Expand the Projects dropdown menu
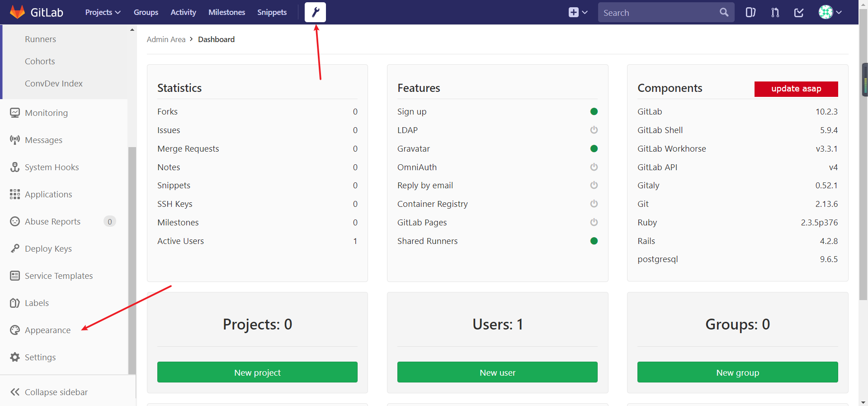This screenshot has width=868, height=406. tap(103, 12)
